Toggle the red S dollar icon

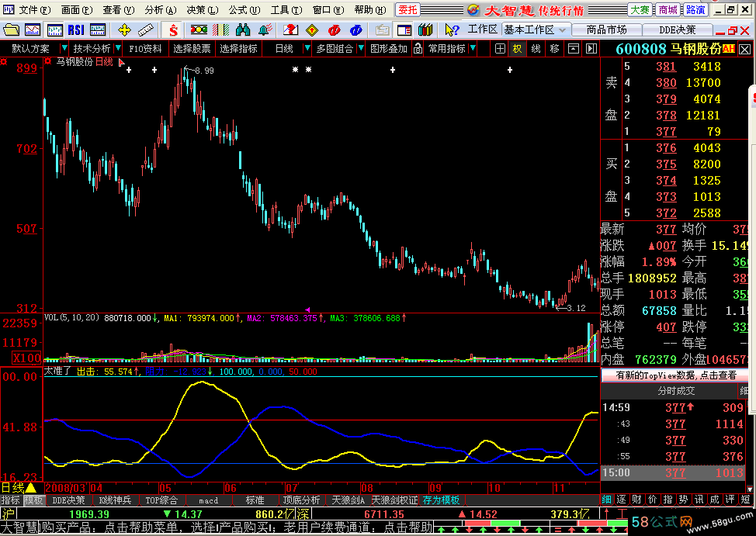pyautogui.click(x=173, y=30)
